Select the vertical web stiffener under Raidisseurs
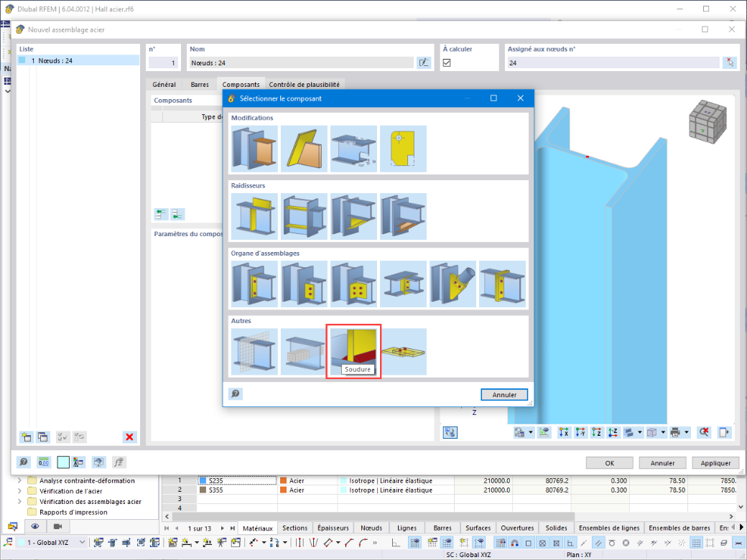 coord(254,216)
